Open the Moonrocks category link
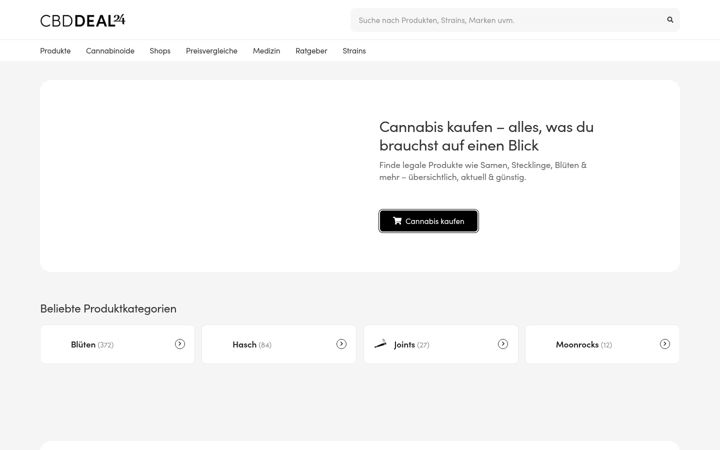Viewport: 720px width, 450px height. click(602, 344)
